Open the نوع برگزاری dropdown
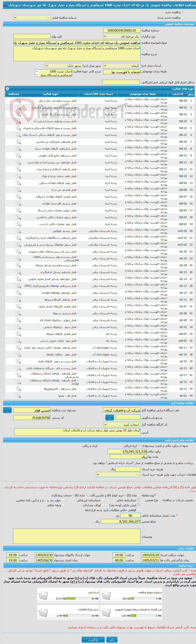196x644 pixels. tap(122, 36)
